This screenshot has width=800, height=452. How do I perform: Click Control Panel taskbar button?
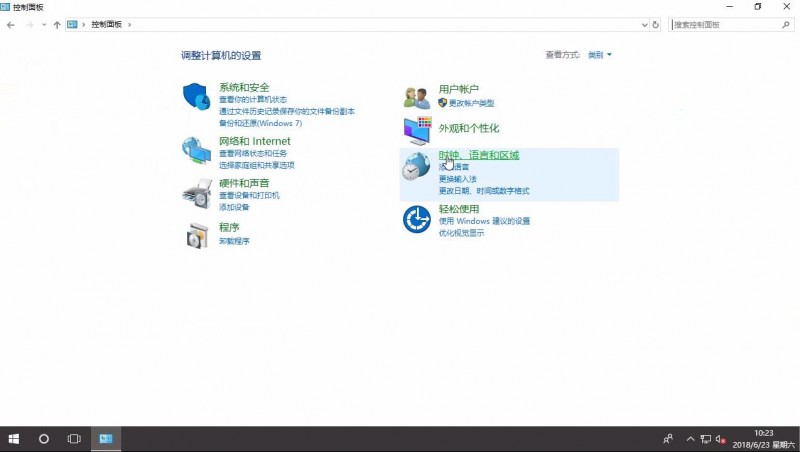click(x=106, y=439)
